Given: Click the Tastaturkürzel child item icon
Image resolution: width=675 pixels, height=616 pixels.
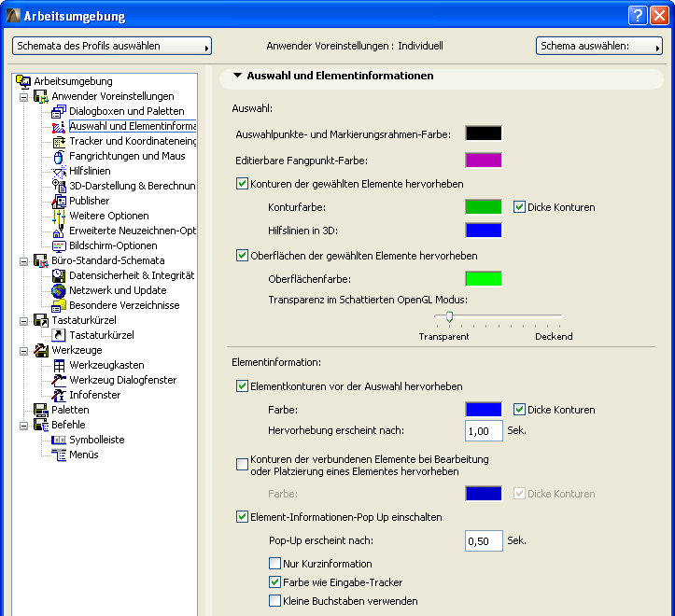Looking at the screenshot, I should point(59,335).
